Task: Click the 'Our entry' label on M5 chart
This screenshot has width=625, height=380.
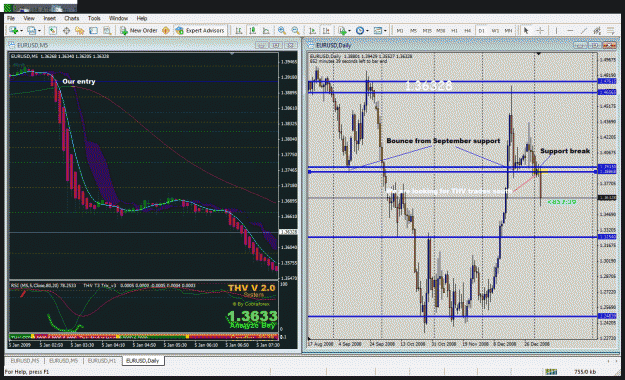Action: [x=79, y=81]
